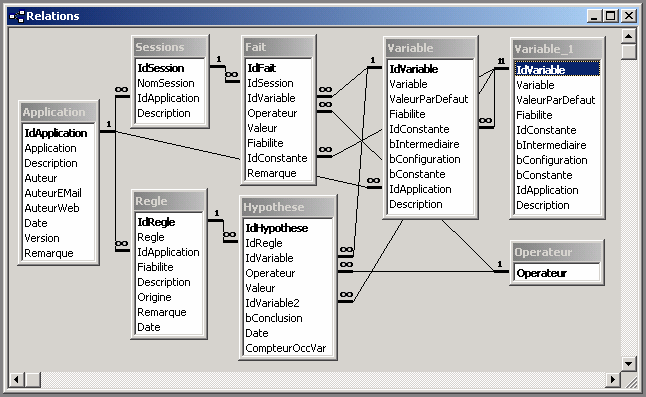The height and width of the screenshot is (397, 646).
Task: Click Description field in Variable_1 table
Action: (543, 205)
